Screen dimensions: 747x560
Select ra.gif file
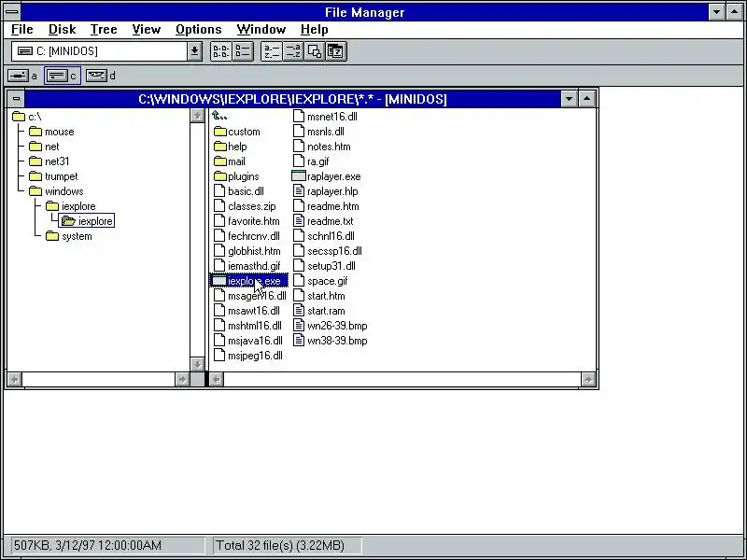click(x=311, y=161)
